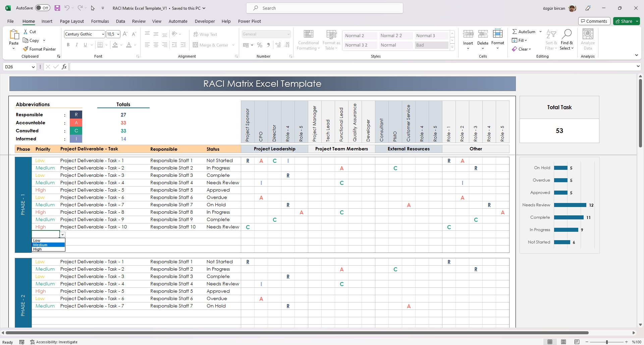
Task: Toggle the AutoSave switch
Action: [43, 7]
